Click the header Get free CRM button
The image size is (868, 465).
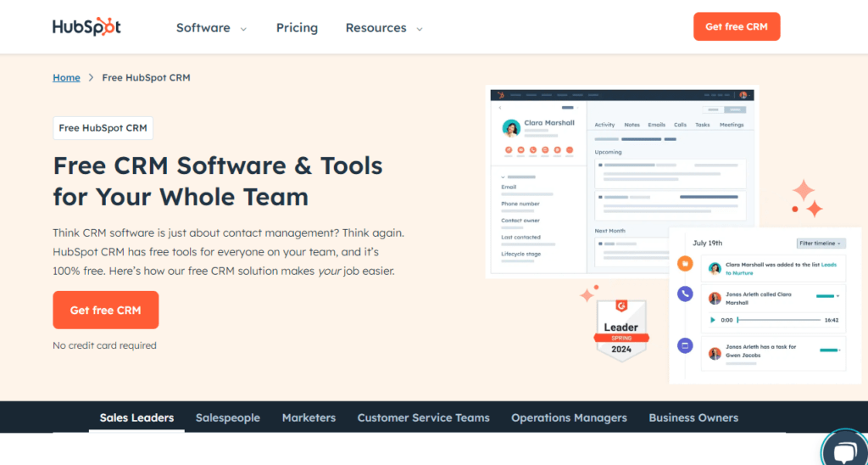pyautogui.click(x=737, y=26)
